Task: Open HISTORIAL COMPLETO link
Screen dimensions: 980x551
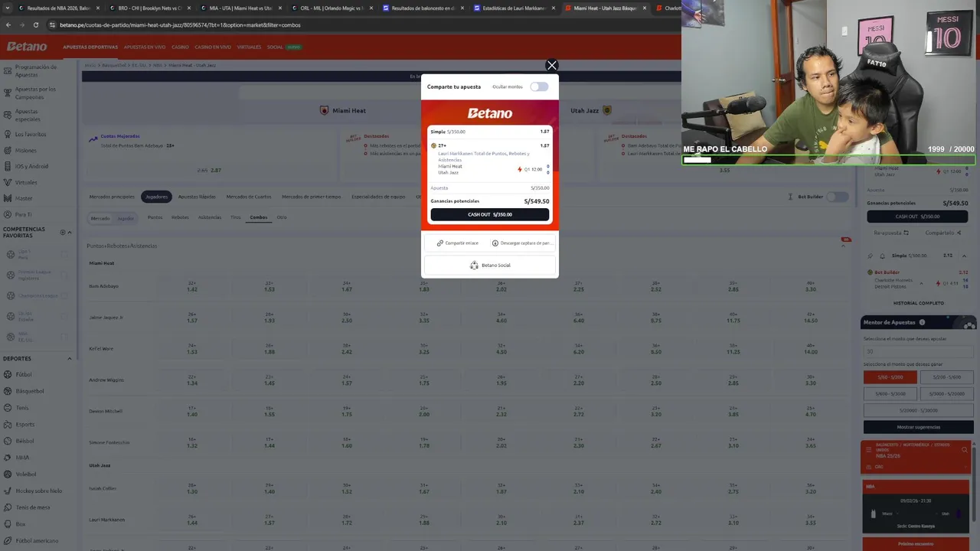Action: coord(918,303)
